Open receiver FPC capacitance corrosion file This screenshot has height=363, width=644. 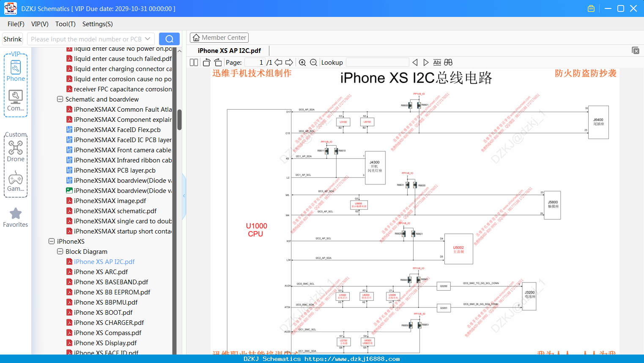click(x=123, y=89)
